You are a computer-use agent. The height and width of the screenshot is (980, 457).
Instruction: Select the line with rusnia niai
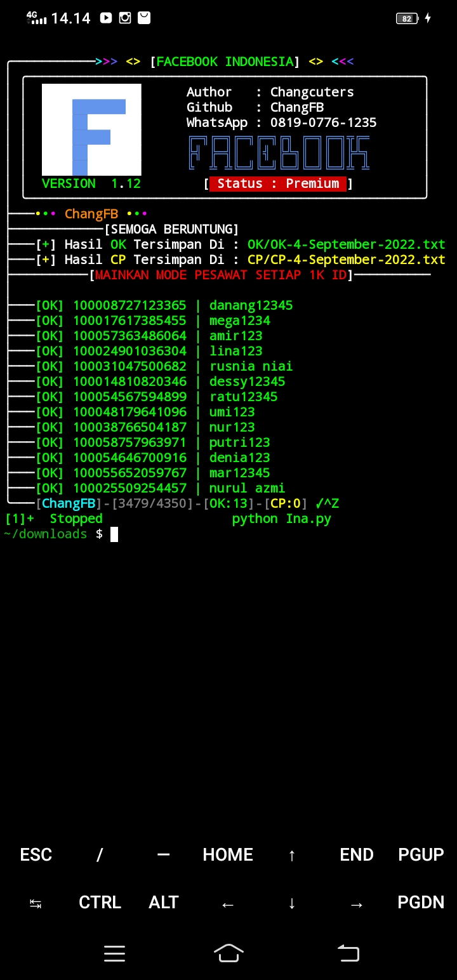(x=164, y=367)
